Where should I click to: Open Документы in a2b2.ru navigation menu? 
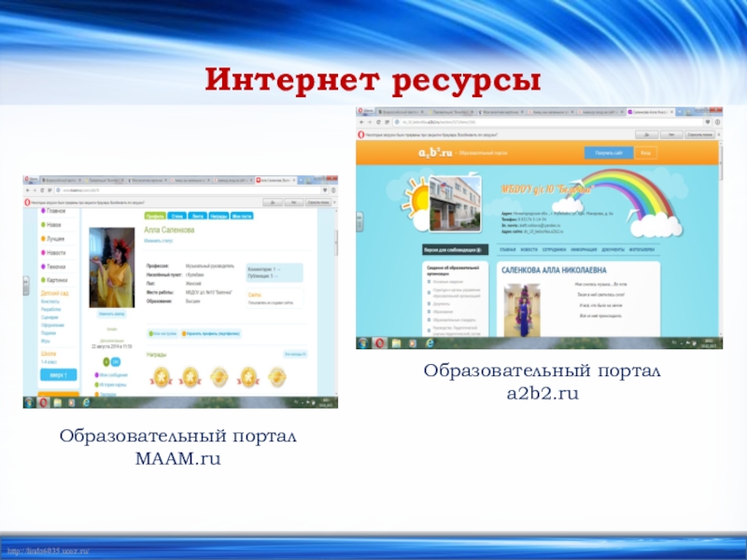[x=613, y=249]
